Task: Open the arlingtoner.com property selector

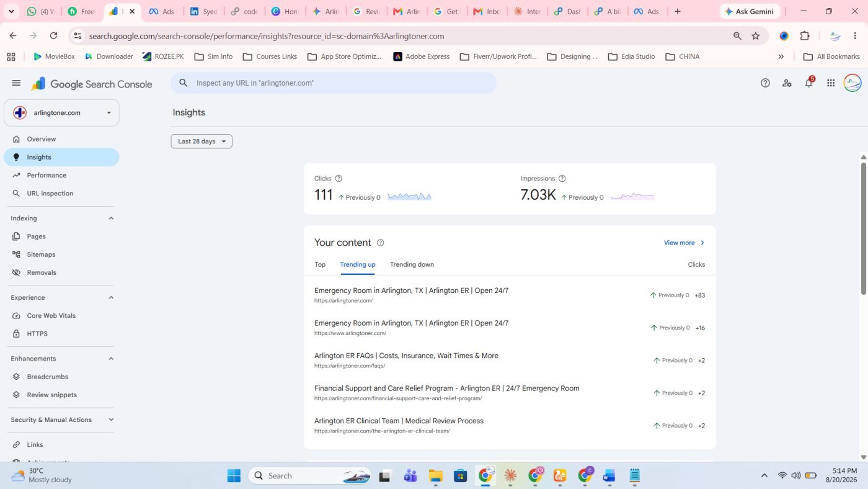Action: 61,113
